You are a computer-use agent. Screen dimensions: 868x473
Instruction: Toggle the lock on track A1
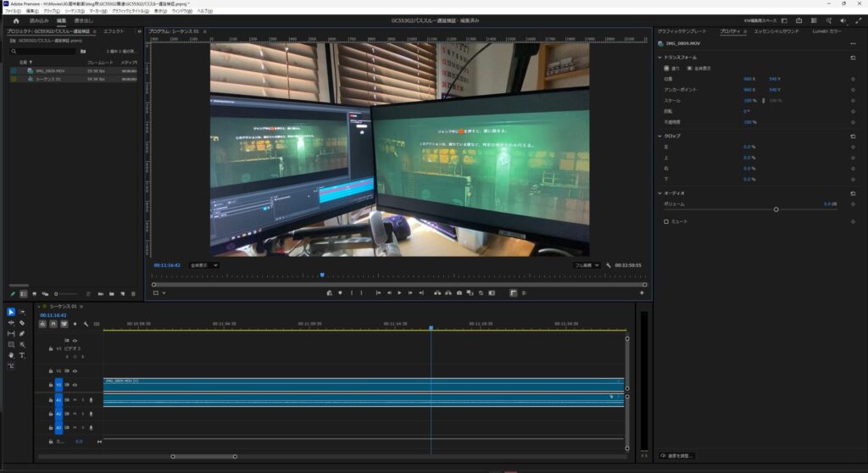point(50,399)
